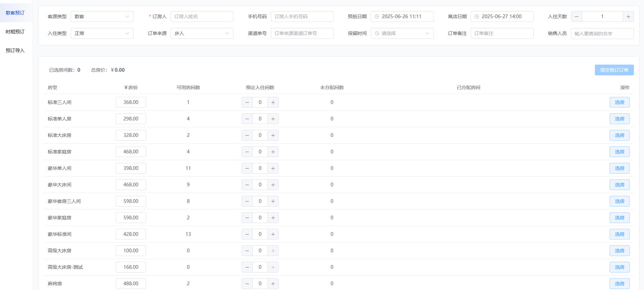Viewport: 644px width, 290px height.
Task: Edit the 100.00 price for 高级大床房
Action: [131, 251]
